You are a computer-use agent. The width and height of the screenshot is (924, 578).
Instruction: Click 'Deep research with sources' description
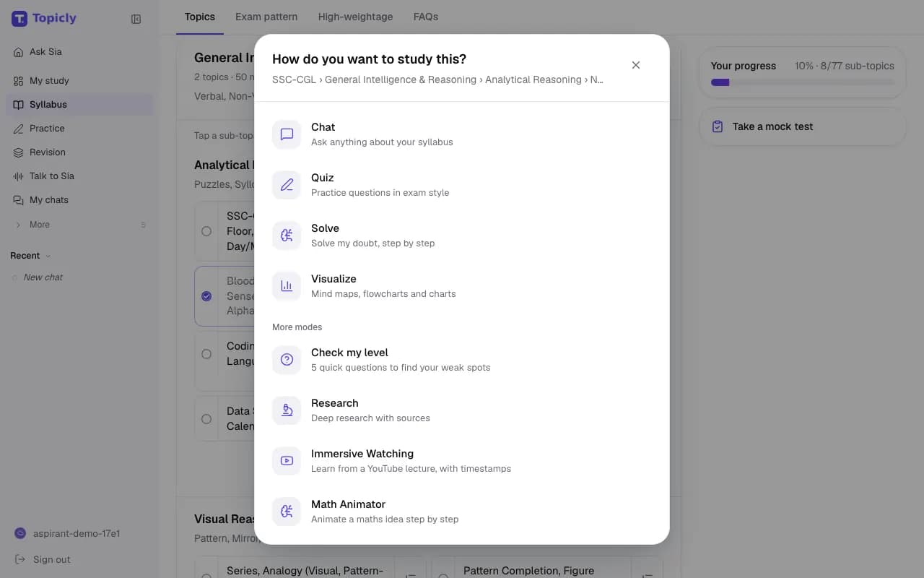370,418
